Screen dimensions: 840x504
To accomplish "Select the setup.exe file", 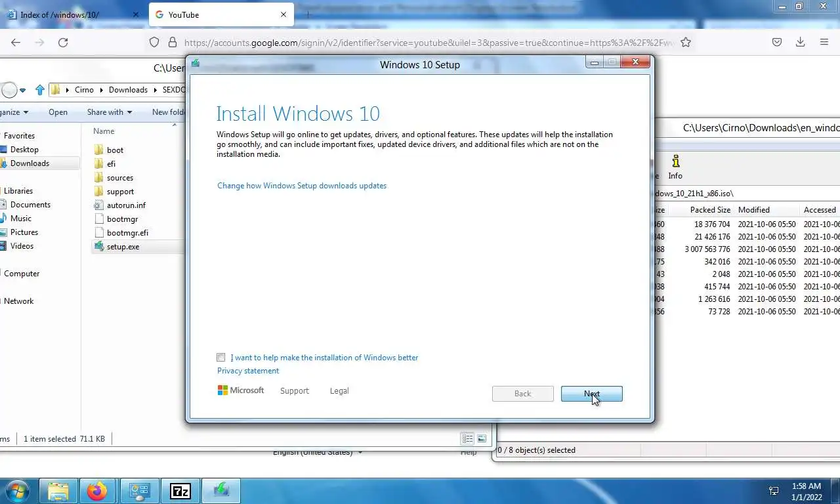I will coord(123,247).
